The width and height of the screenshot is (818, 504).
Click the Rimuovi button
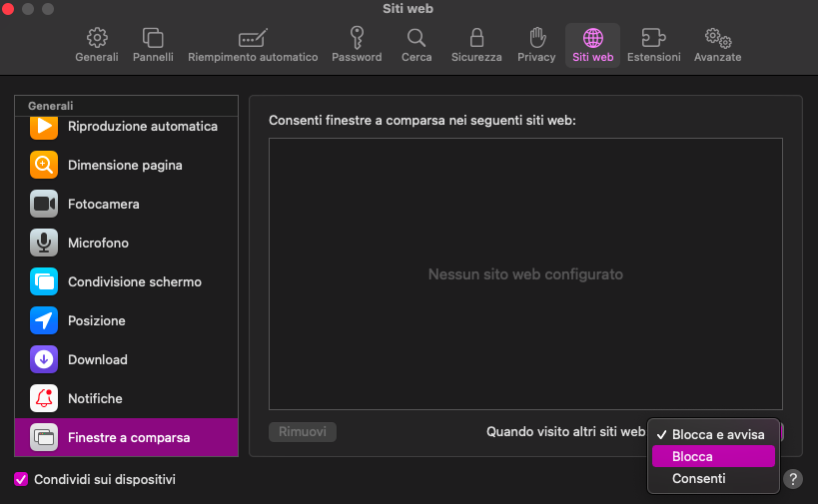[x=303, y=431]
